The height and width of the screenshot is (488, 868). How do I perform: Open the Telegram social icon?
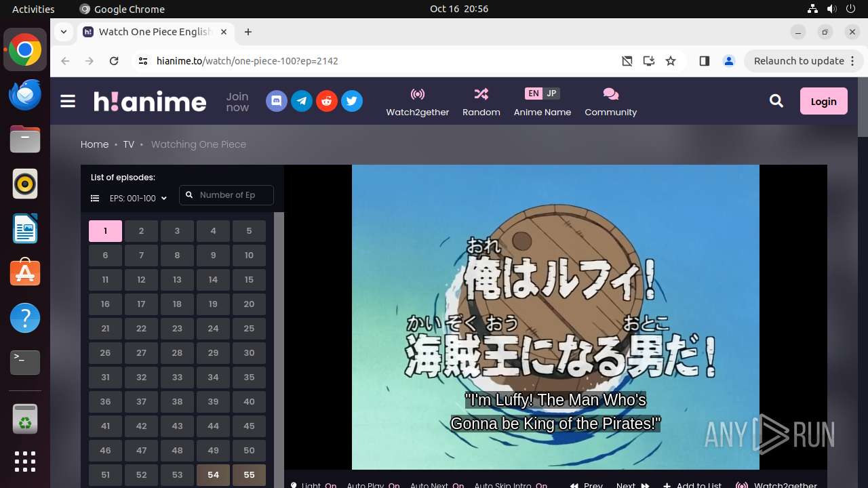pos(302,102)
